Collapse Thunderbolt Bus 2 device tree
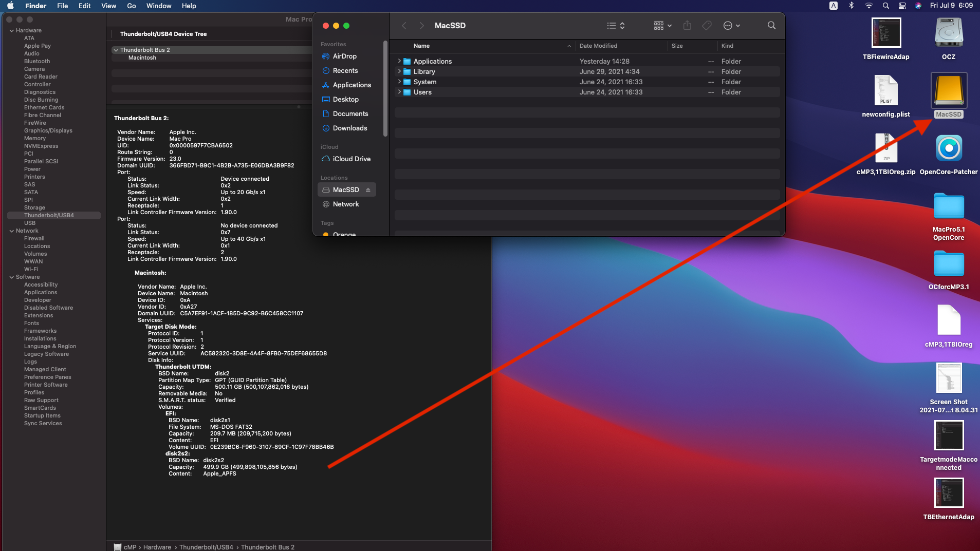 pos(116,50)
